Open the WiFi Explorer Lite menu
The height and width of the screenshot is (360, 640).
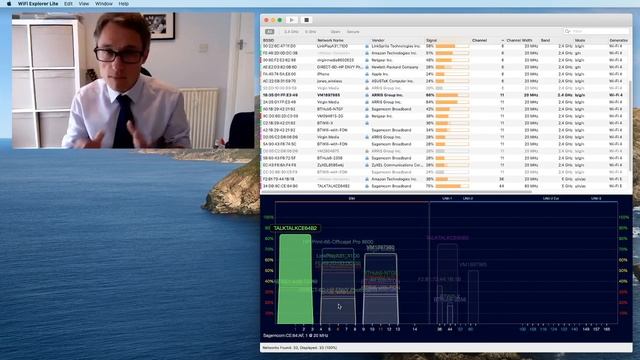38,4
